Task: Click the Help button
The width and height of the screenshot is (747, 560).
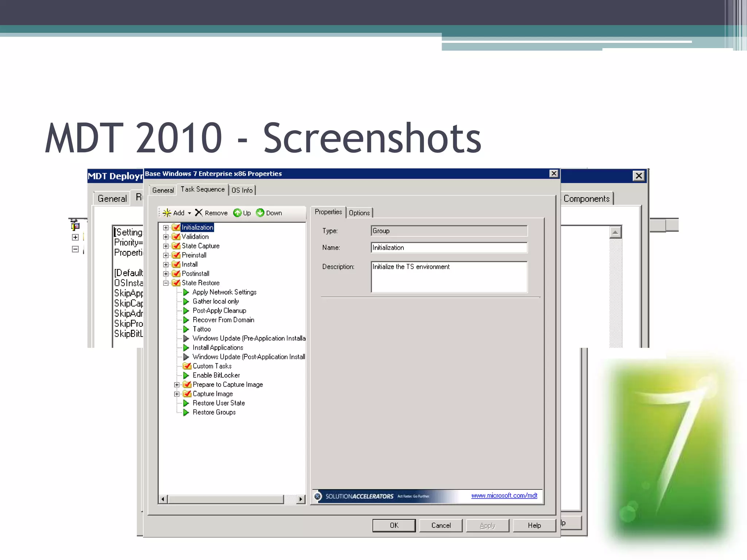Action: pos(534,525)
